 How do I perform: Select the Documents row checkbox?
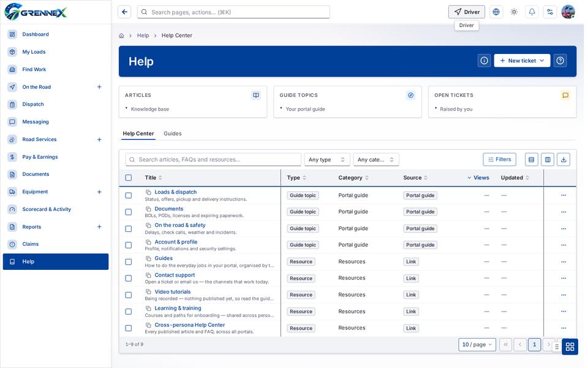point(129,212)
